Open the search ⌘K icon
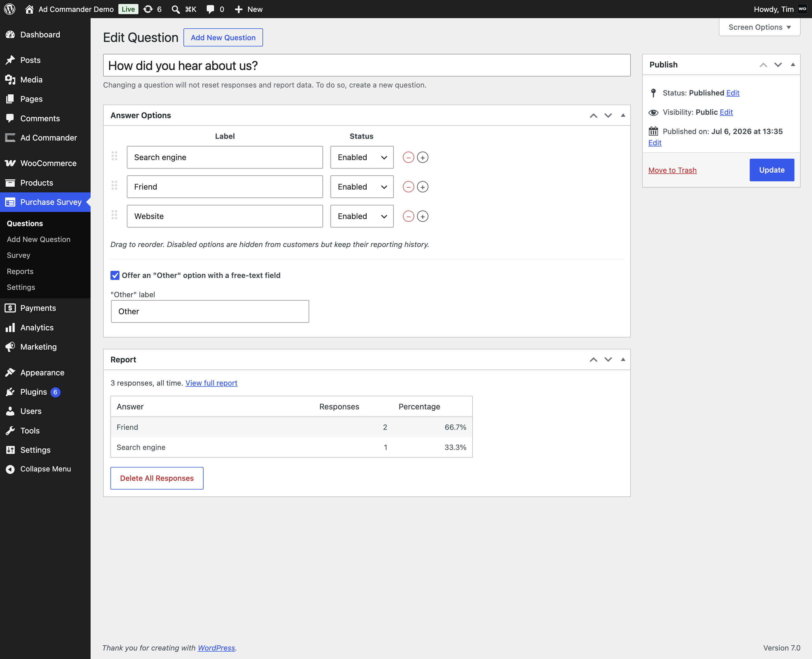 [176, 9]
